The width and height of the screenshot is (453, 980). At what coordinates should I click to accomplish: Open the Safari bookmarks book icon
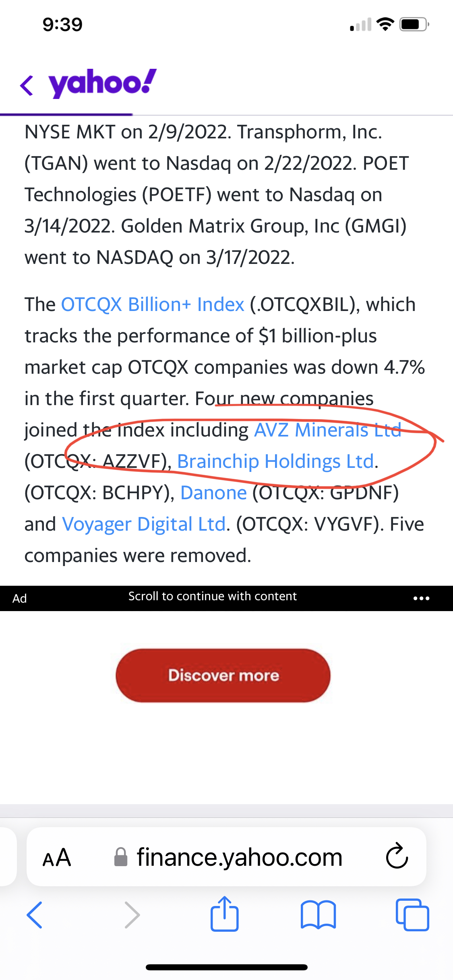(x=319, y=915)
